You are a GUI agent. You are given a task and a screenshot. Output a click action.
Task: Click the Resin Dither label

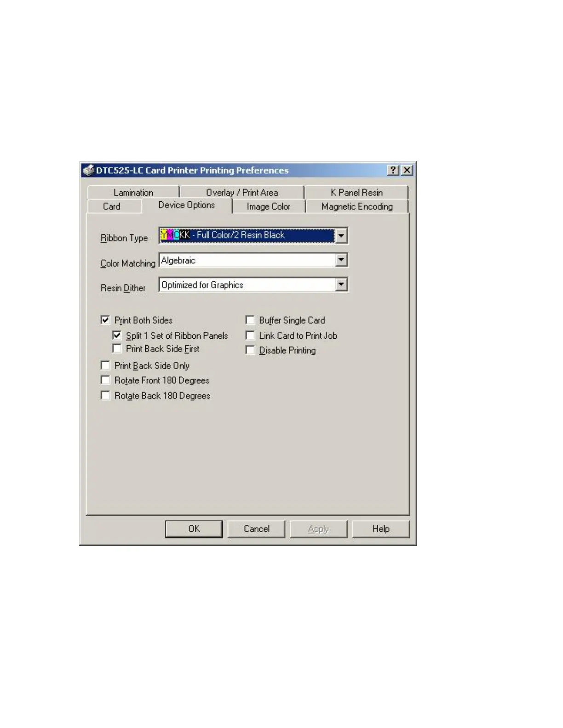(x=123, y=288)
